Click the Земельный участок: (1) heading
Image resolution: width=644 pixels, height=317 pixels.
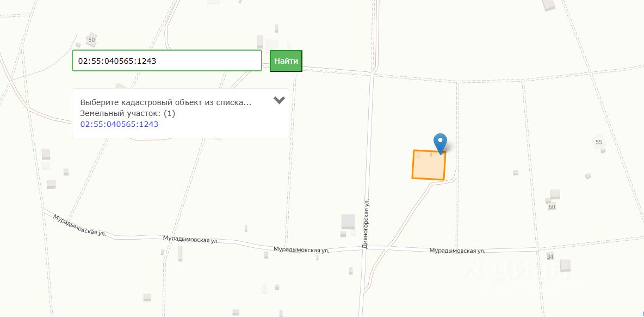(x=127, y=113)
